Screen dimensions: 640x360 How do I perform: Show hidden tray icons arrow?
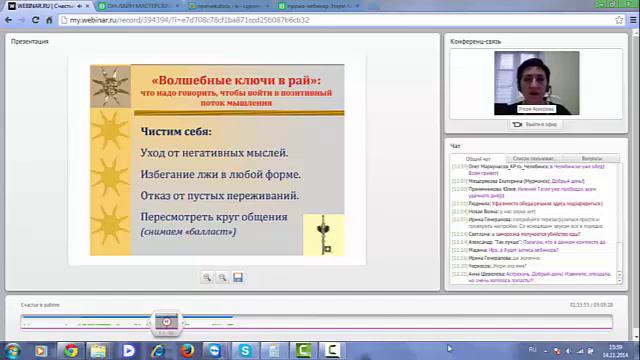[546, 351]
